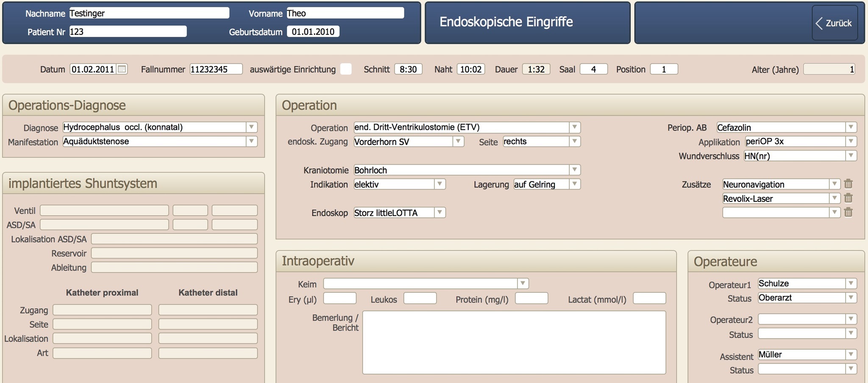Open the Endoskop dropdown

[440, 212]
